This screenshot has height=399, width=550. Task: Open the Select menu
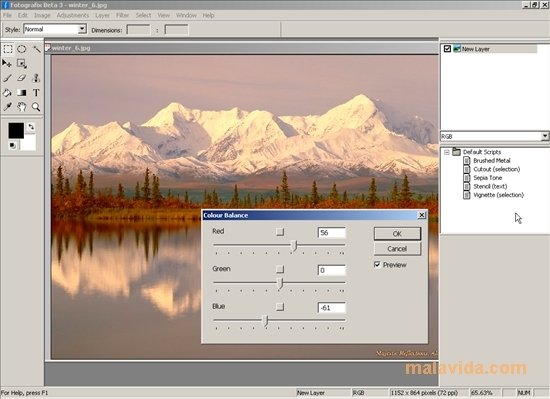(143, 15)
